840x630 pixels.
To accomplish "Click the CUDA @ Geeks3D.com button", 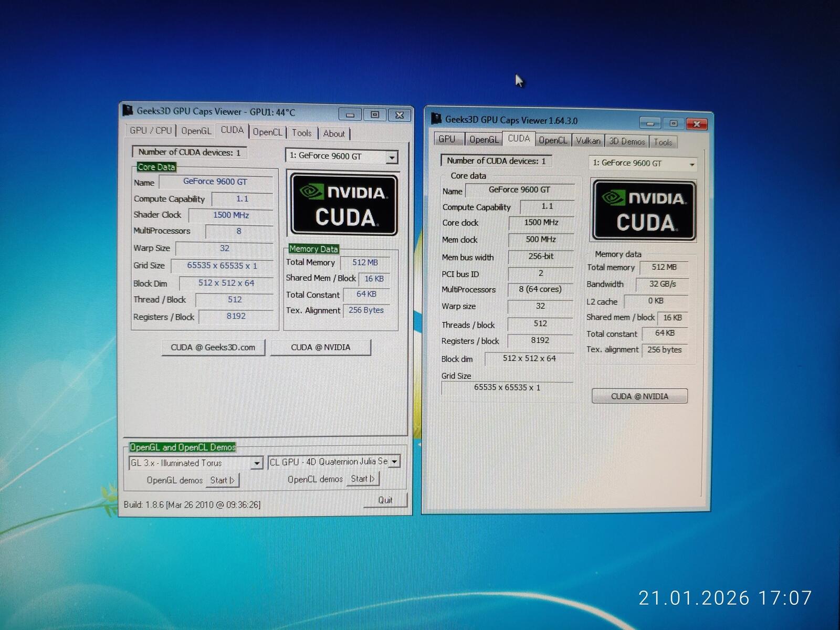I will (213, 348).
